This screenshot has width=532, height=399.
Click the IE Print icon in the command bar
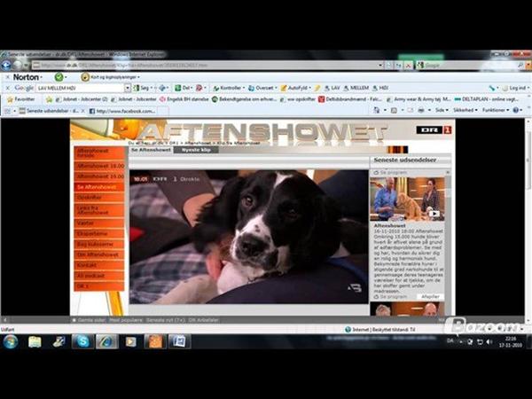point(420,110)
